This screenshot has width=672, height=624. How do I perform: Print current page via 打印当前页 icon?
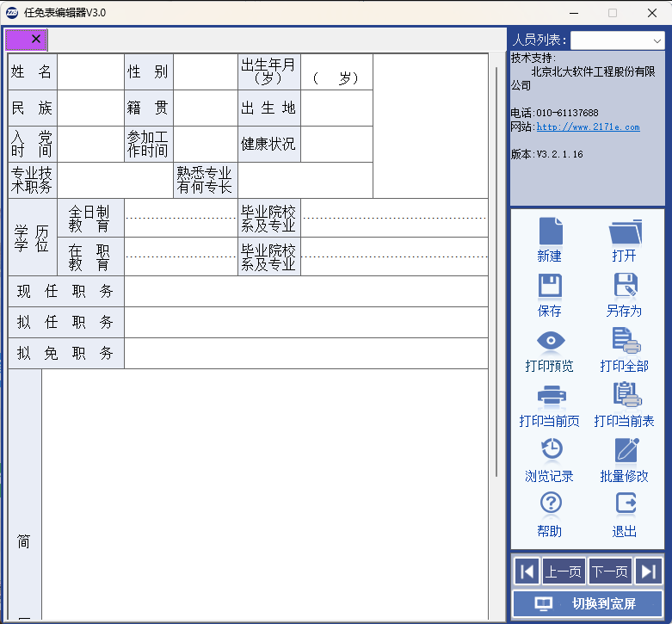point(552,395)
